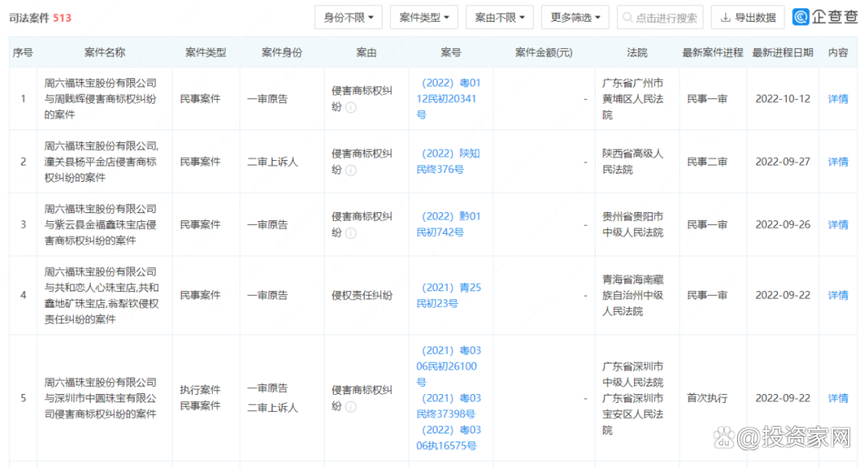Screen dimensions: 868x468
Task: Click the 民事二审 progress cell
Action: (707, 162)
